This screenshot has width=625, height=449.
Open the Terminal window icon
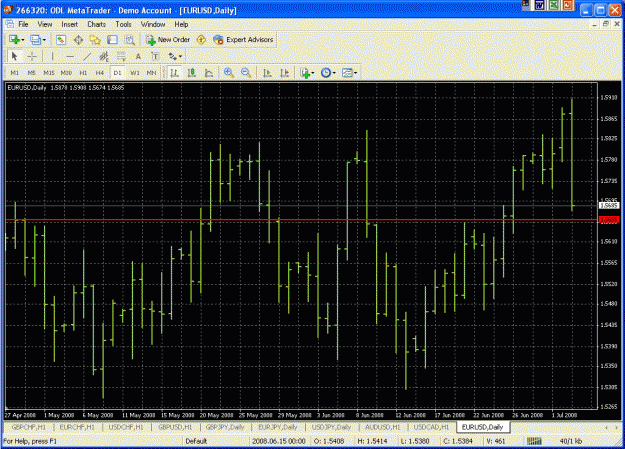(112, 40)
